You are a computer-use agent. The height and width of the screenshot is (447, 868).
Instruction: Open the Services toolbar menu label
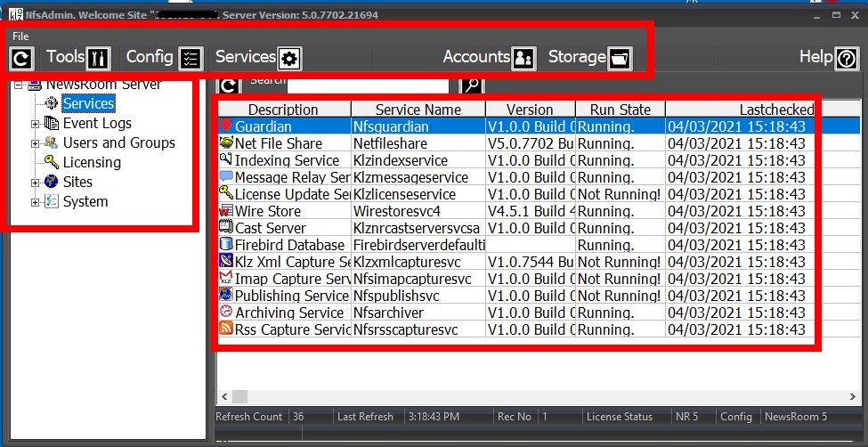click(x=245, y=56)
